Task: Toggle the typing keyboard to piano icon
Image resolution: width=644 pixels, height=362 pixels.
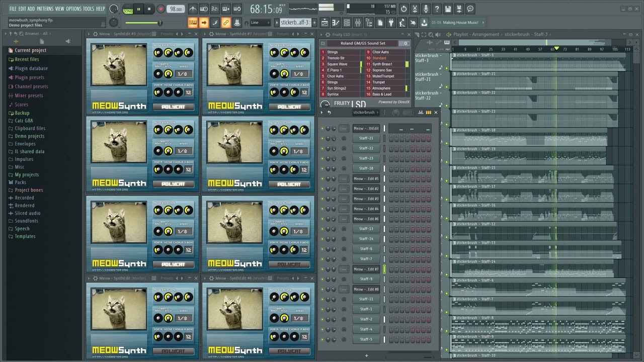Action: (x=193, y=23)
